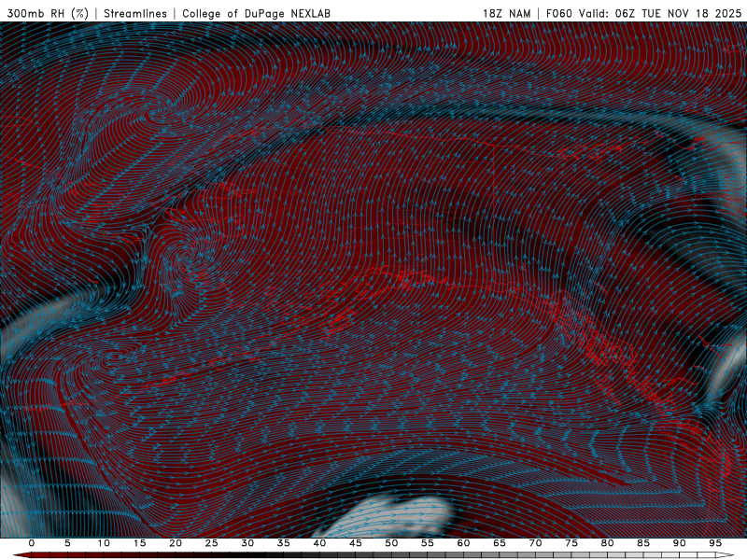Click the colorbar label "75"
The image size is (747, 560).
tap(571, 543)
